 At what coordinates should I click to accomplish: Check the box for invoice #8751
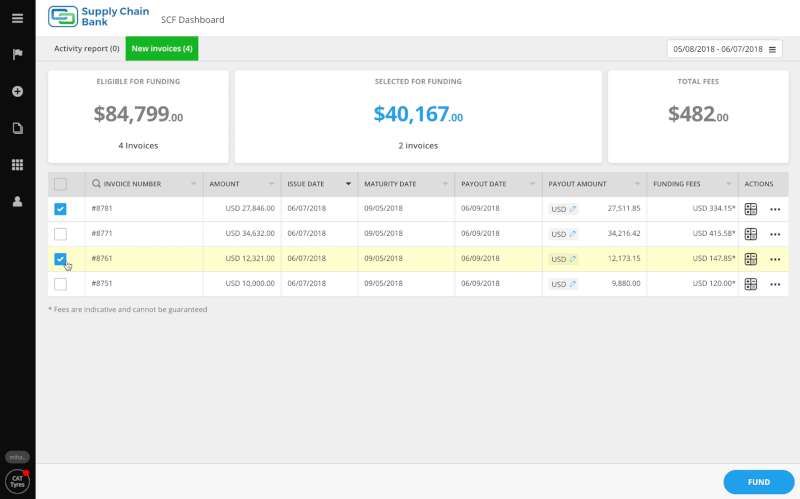pyautogui.click(x=60, y=284)
